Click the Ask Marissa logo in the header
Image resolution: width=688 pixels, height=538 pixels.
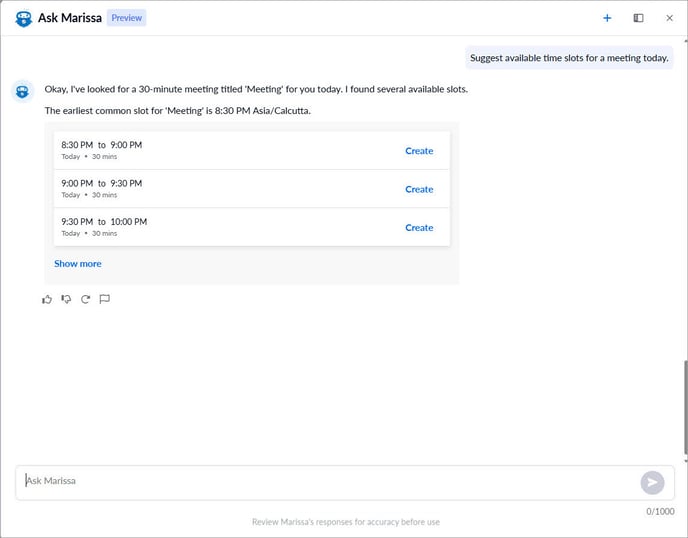pos(24,18)
